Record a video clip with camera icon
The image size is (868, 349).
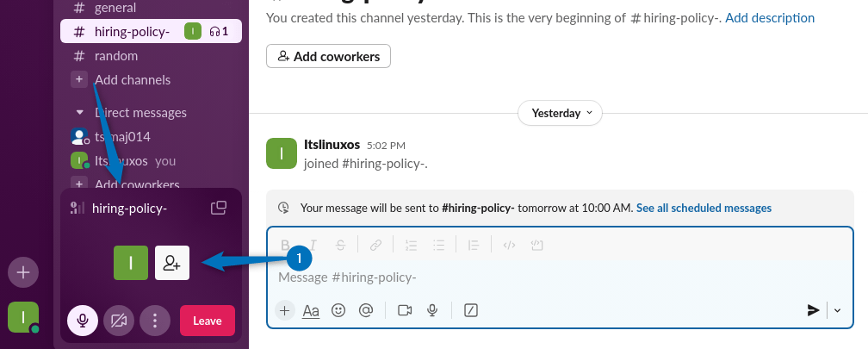[405, 310]
